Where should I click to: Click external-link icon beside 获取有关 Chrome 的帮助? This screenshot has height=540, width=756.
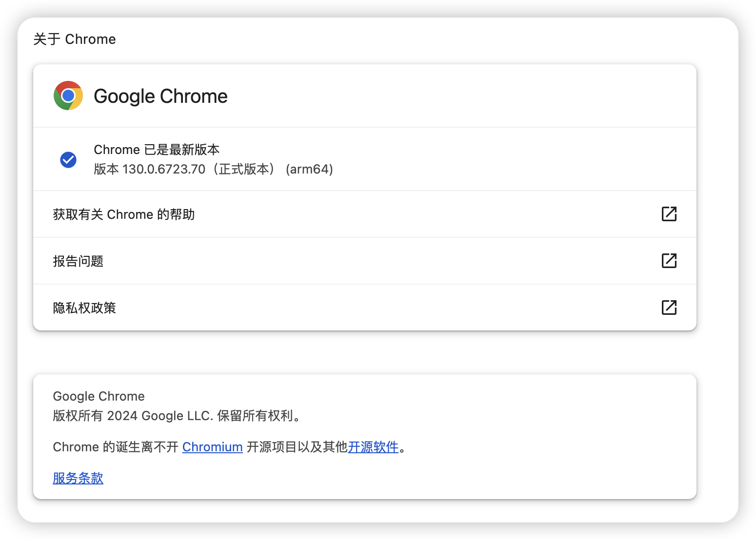[x=669, y=214]
